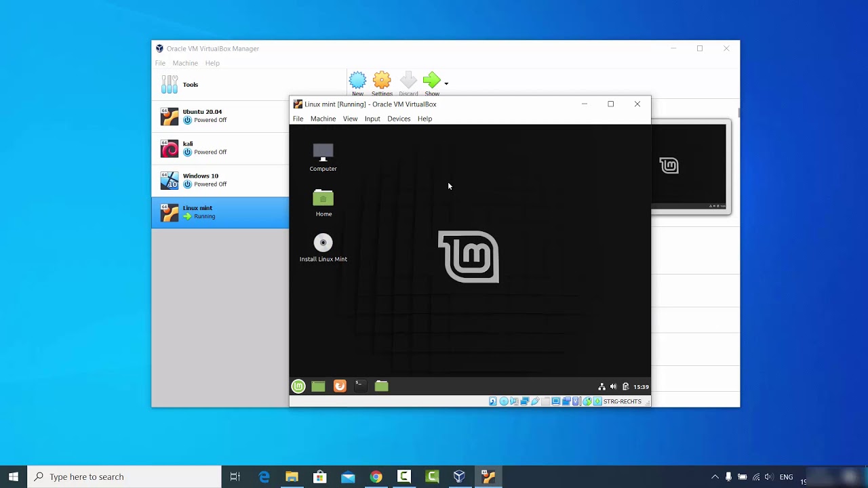Image resolution: width=868 pixels, height=488 pixels.
Task: Open Help menu in VirtualBox Manager
Action: point(212,63)
